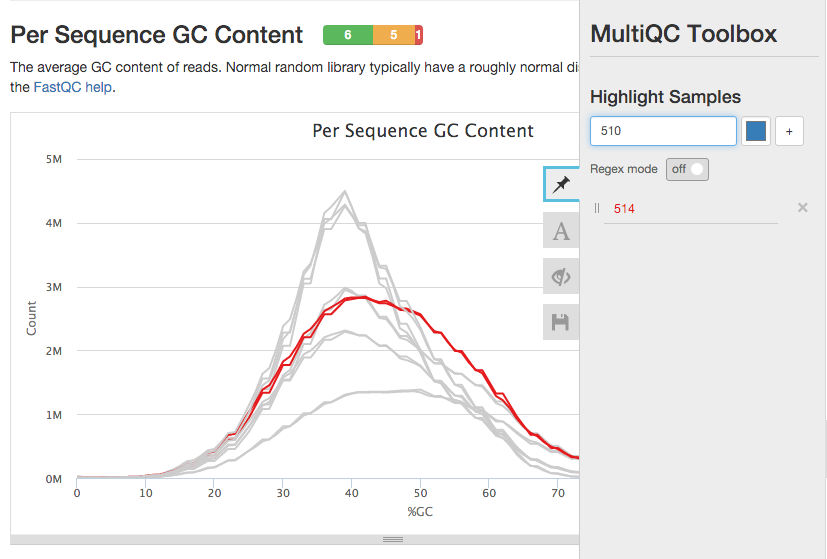827x559 pixels.
Task: Click the %GC x-axis label
Action: point(419,511)
